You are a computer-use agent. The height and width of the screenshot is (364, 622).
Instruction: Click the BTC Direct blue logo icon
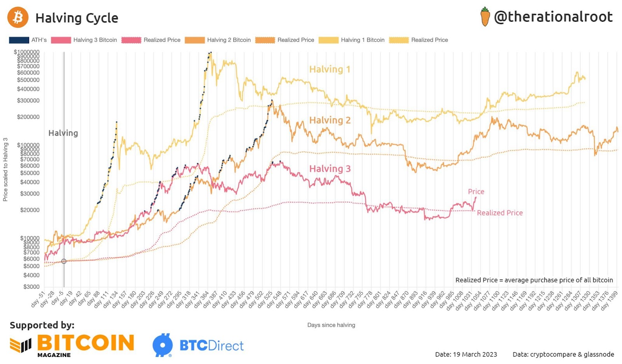[162, 345]
